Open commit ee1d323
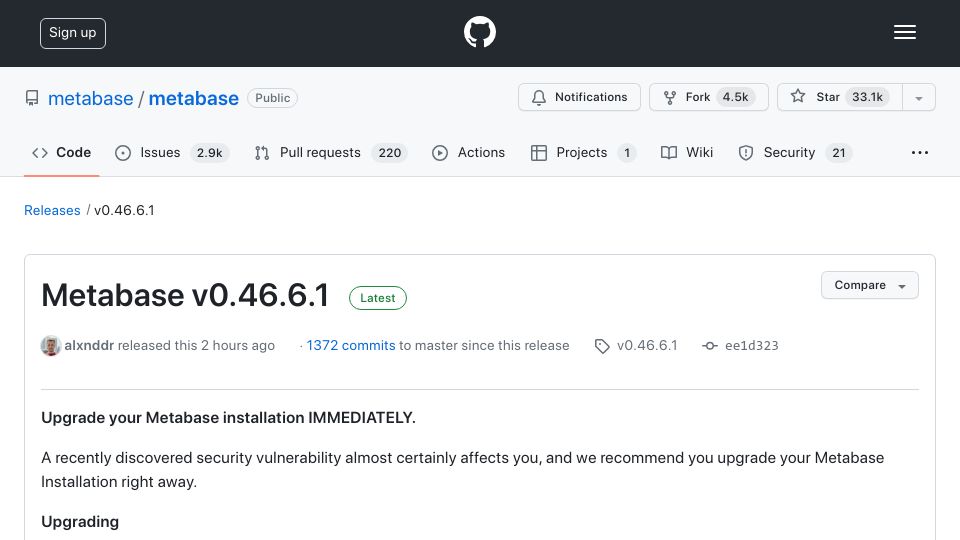Screen dimensions: 960x540 [x=751, y=346]
